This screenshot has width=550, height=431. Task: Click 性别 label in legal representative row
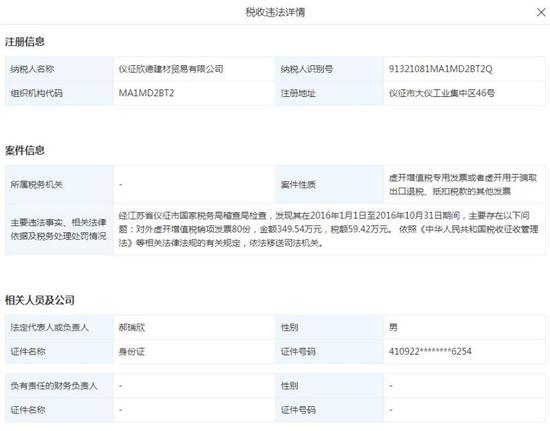coord(329,327)
